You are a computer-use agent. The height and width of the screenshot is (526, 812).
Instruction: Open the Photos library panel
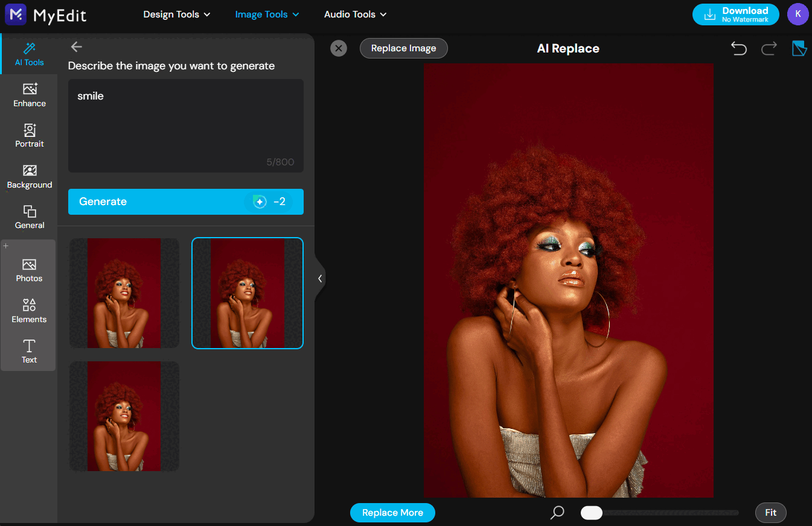tap(29, 269)
